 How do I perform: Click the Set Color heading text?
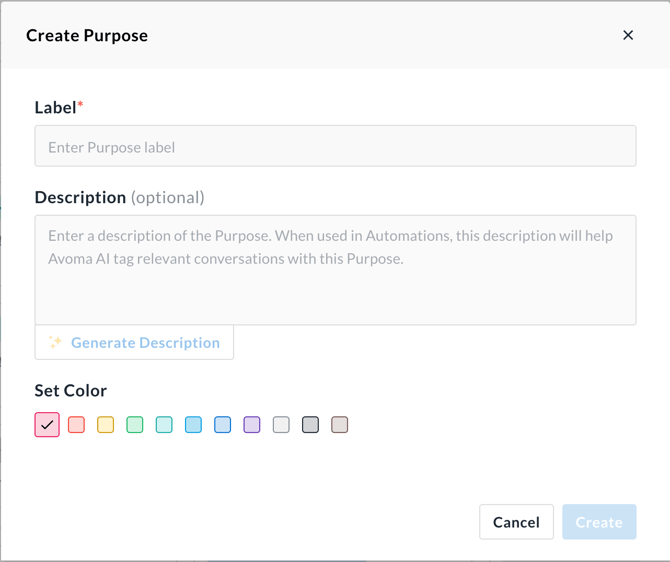(71, 390)
